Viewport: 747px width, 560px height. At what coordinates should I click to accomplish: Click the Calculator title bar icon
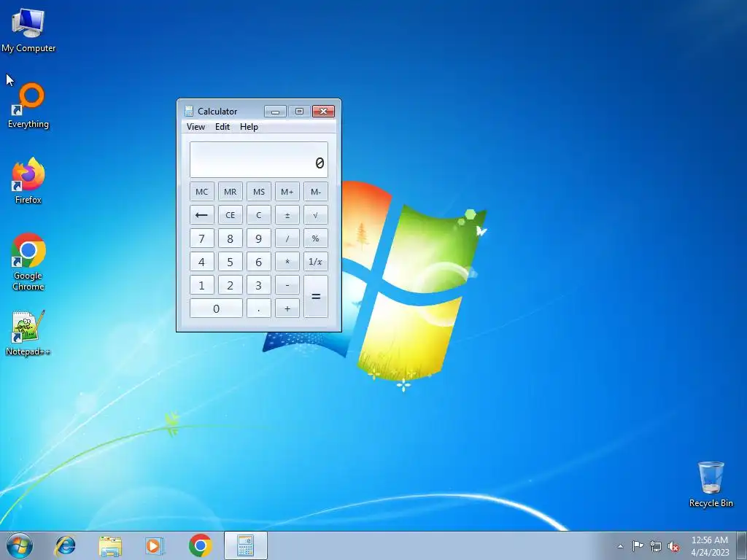click(189, 111)
